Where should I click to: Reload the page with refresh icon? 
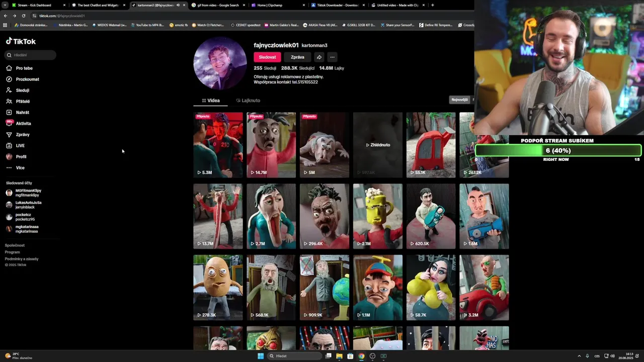click(23, 16)
